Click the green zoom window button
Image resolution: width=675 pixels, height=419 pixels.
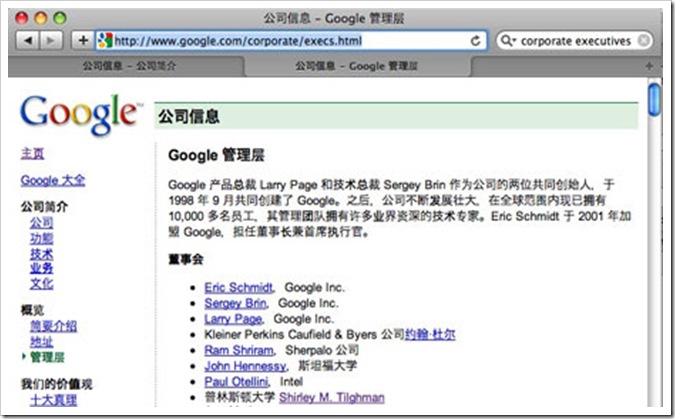[x=60, y=18]
